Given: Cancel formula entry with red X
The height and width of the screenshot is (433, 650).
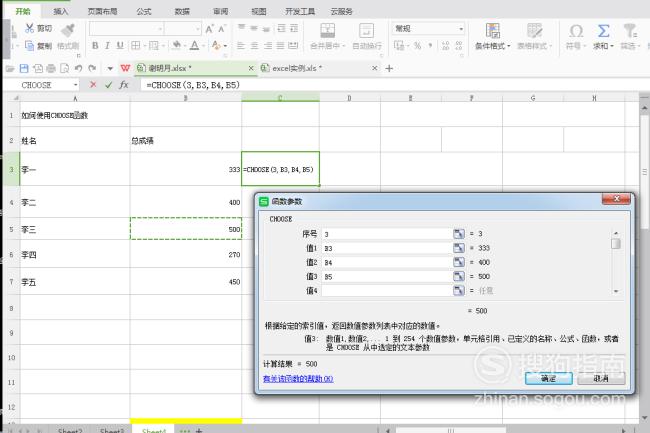Looking at the screenshot, I should point(93,85).
